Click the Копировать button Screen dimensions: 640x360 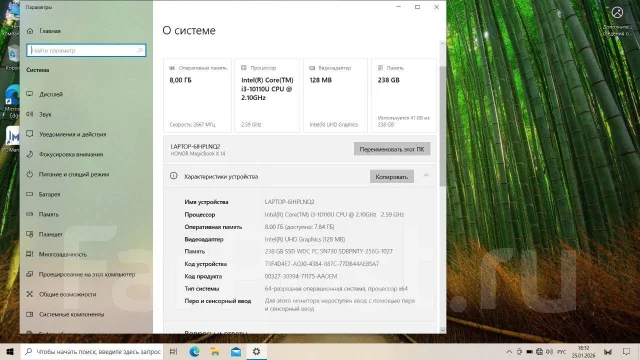click(x=392, y=177)
